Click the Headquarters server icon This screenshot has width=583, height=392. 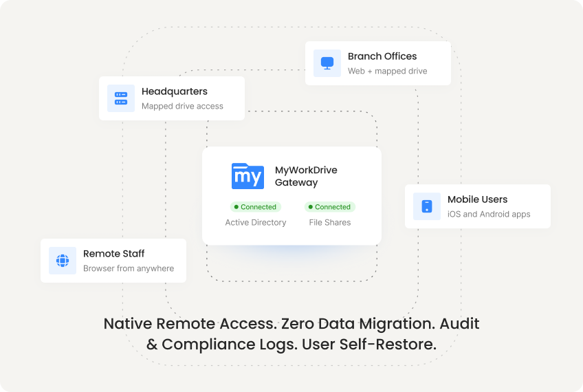pos(121,98)
